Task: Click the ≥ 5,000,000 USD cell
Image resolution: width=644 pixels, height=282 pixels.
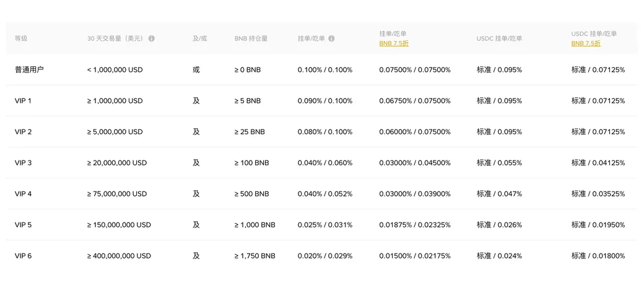Action: click(x=115, y=132)
